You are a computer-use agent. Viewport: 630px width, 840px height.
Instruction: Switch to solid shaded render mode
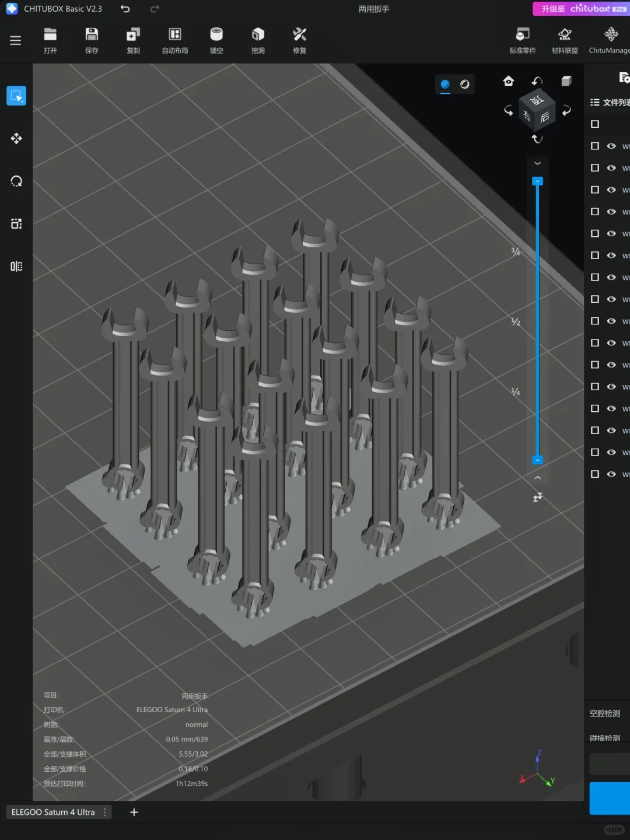[445, 85]
